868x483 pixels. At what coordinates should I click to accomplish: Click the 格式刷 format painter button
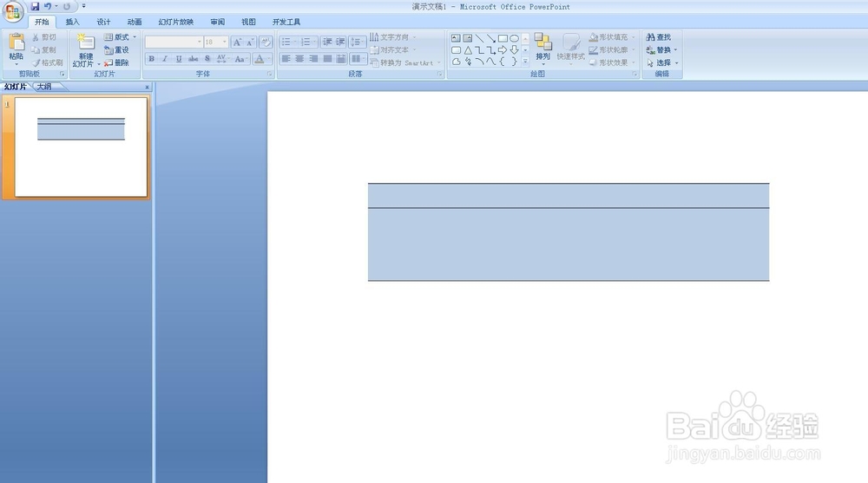48,62
